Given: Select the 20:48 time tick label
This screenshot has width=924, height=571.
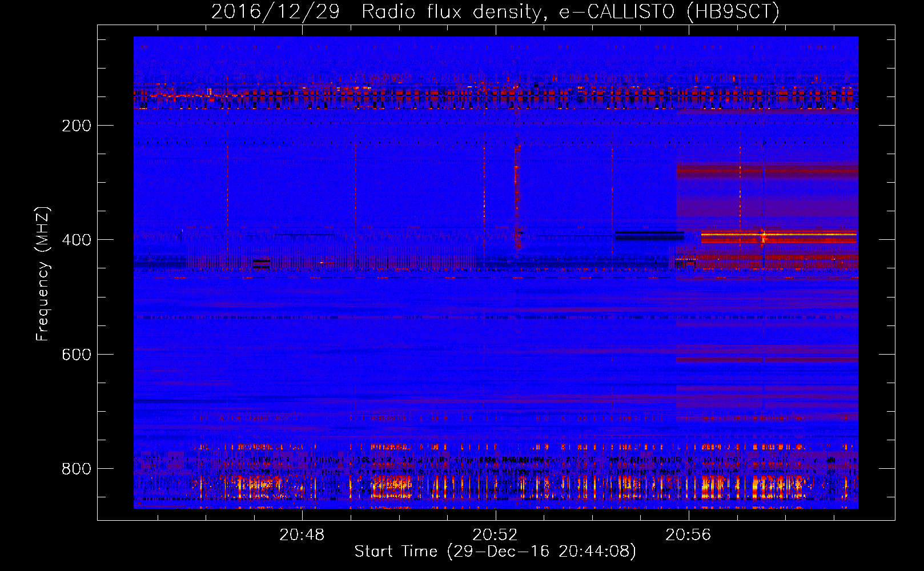Looking at the screenshot, I should click(x=302, y=534).
